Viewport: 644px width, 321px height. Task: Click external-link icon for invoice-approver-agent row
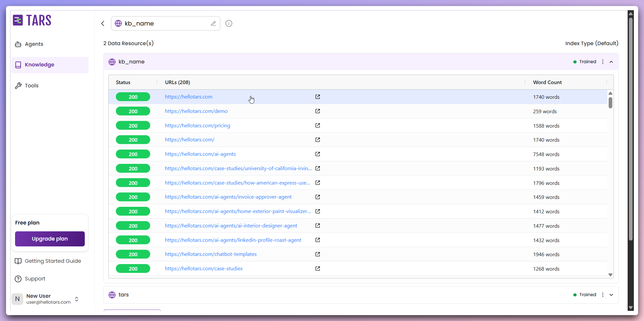point(317,197)
